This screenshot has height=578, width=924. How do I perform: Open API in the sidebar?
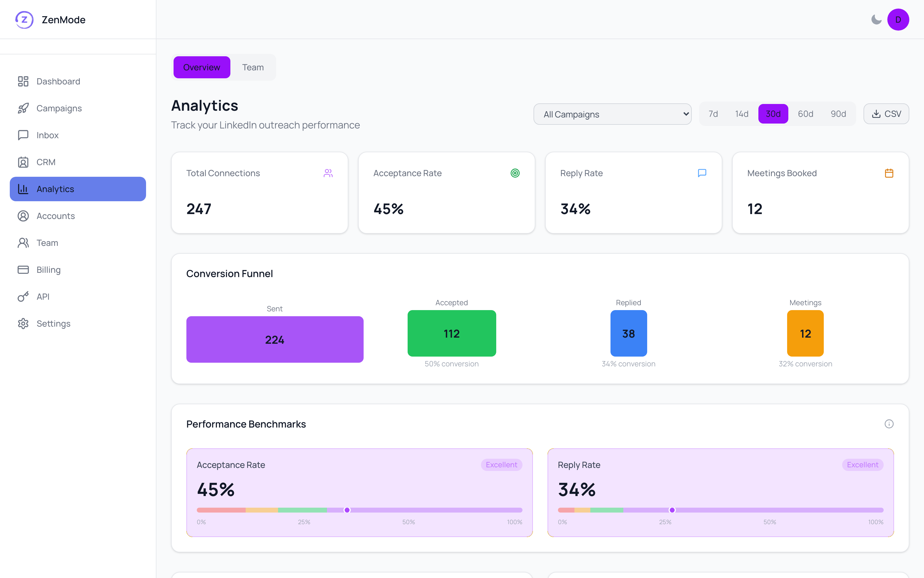coord(78,297)
